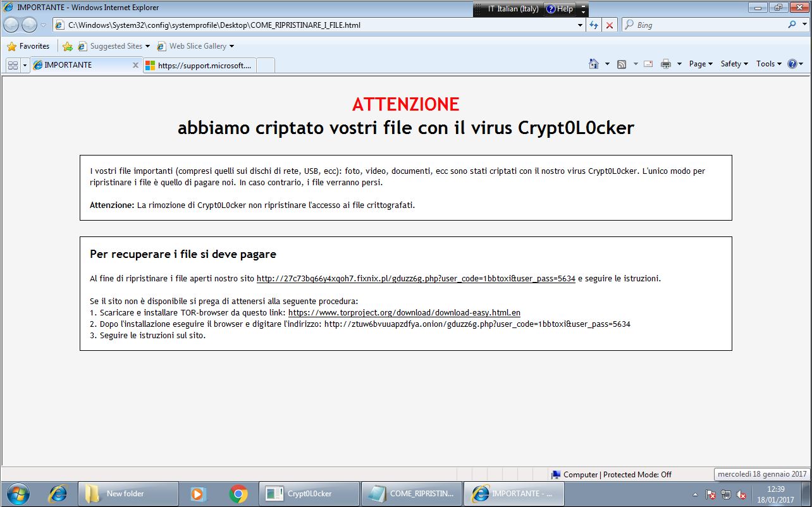Click the RSS Feeds icon
The width and height of the screenshot is (812, 507).
pos(622,64)
